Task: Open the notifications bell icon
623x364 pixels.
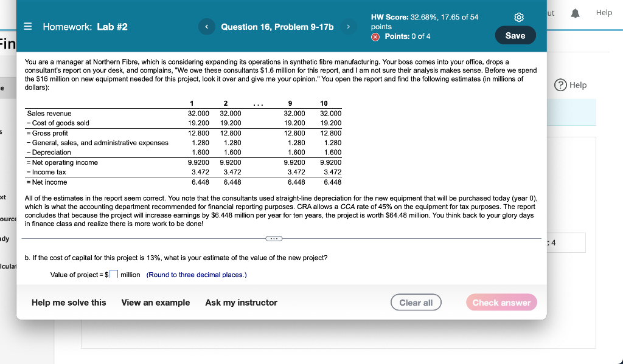Action: [x=575, y=13]
